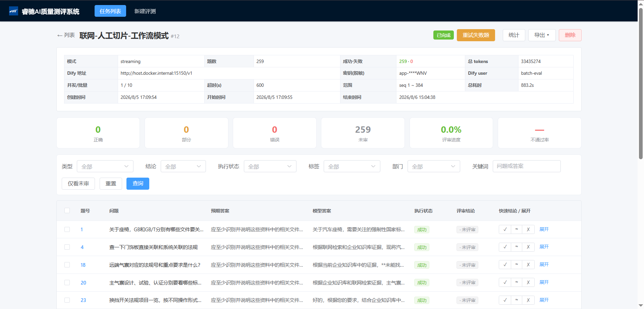Open question number 20 link

[83, 283]
